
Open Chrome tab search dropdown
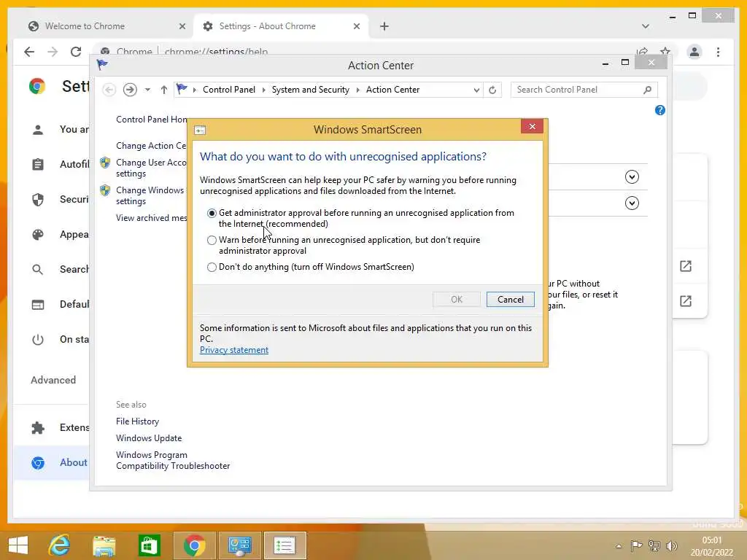tap(645, 26)
